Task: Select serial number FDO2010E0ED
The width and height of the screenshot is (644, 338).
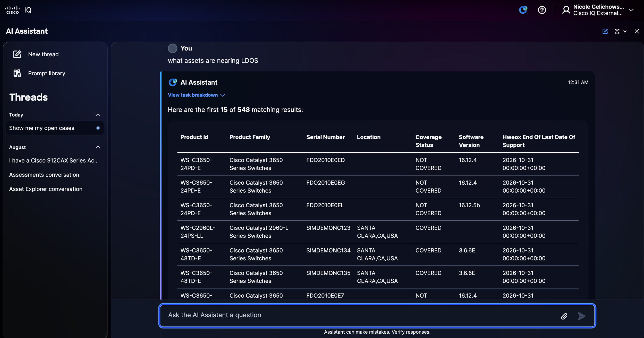Action: coord(325,160)
